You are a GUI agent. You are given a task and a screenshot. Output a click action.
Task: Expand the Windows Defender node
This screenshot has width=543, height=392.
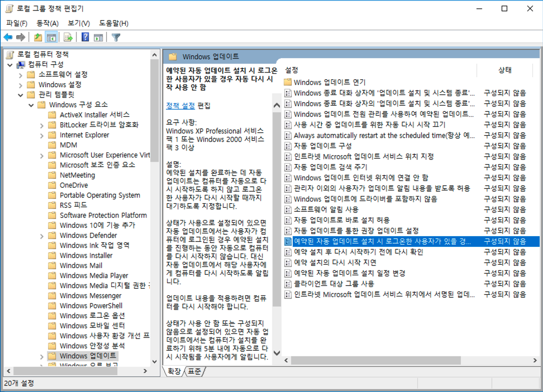click(x=41, y=236)
